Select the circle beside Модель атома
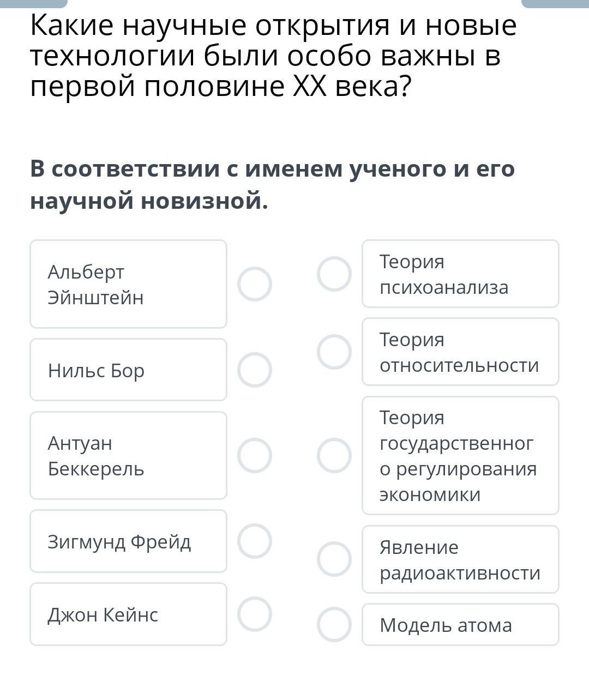This screenshot has height=700, width=589. (x=334, y=624)
